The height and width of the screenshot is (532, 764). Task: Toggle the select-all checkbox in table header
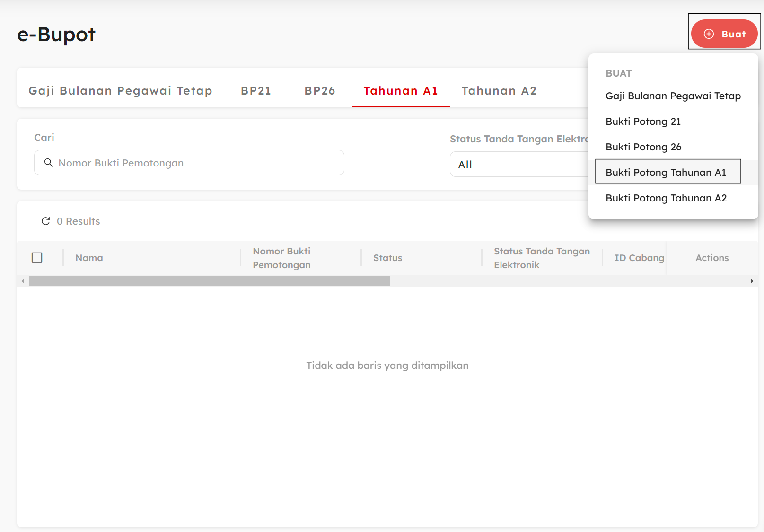tap(37, 258)
